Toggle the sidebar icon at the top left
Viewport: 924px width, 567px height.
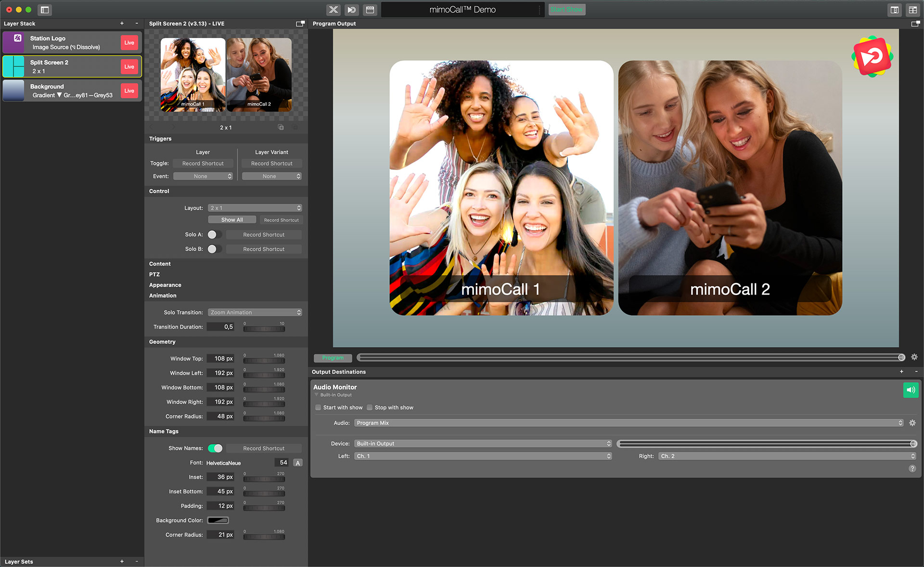(x=45, y=10)
